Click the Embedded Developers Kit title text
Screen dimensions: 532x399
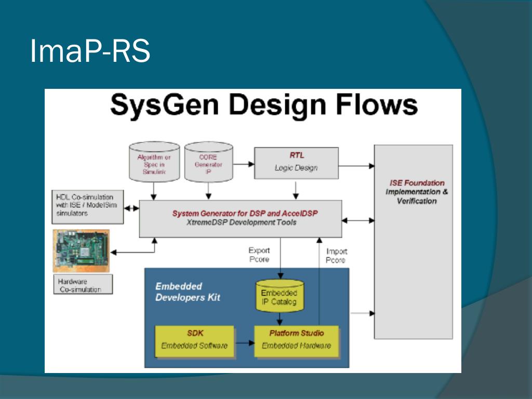coord(188,292)
